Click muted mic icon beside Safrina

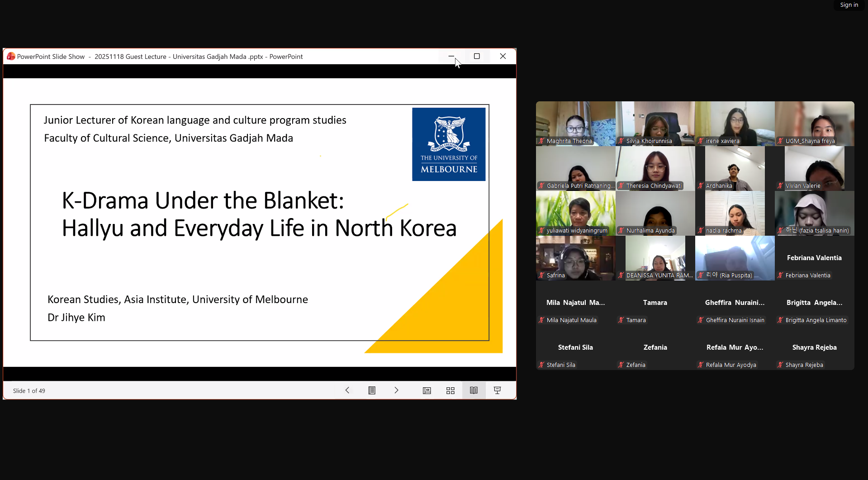click(541, 276)
